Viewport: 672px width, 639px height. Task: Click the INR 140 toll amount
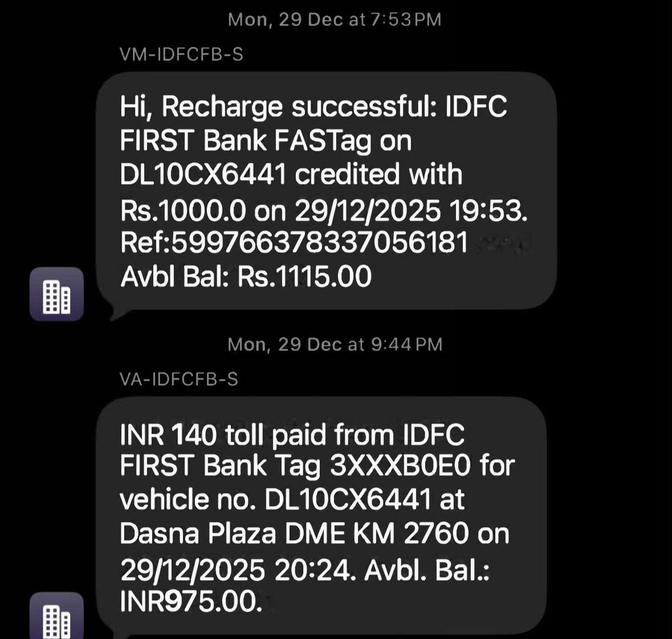tap(168, 436)
